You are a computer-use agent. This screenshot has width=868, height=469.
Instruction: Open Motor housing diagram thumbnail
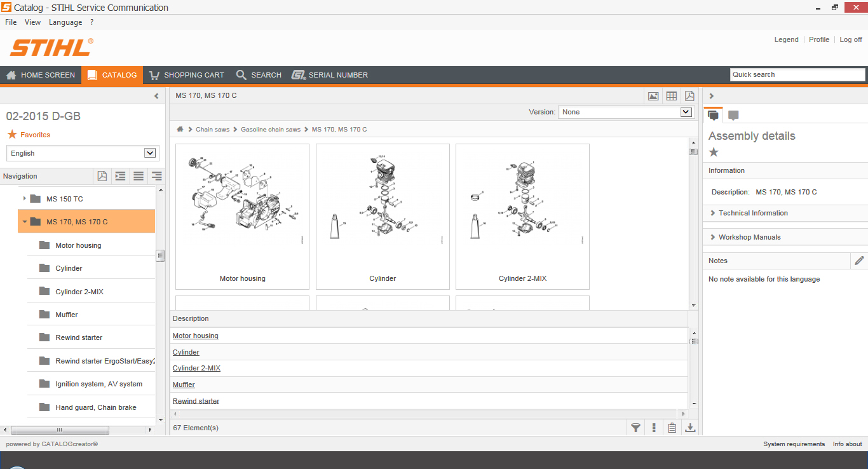[x=242, y=217]
